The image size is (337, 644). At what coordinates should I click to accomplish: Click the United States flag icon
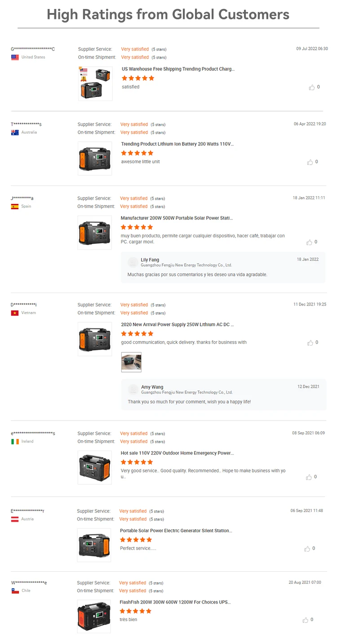[x=15, y=57]
